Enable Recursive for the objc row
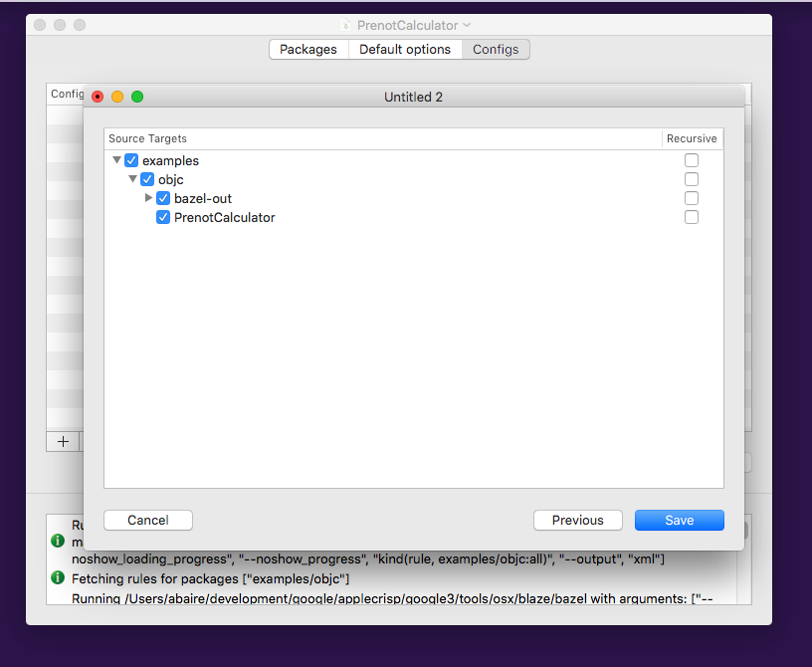 click(x=692, y=179)
